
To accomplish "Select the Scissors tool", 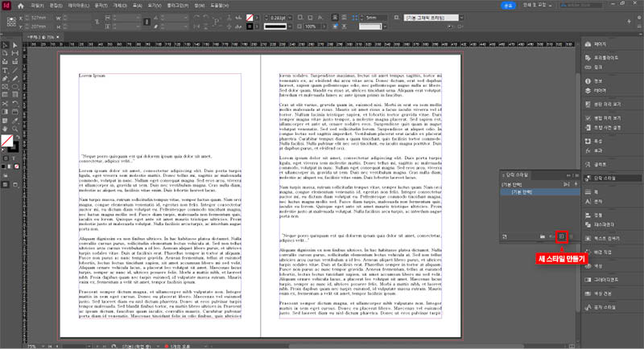I will coord(6,104).
